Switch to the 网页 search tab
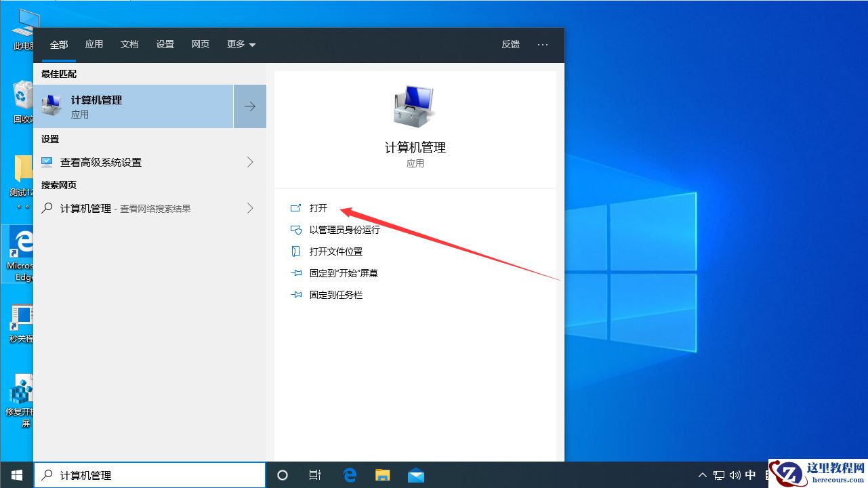Screen dimensions: 868x488 click(200, 44)
